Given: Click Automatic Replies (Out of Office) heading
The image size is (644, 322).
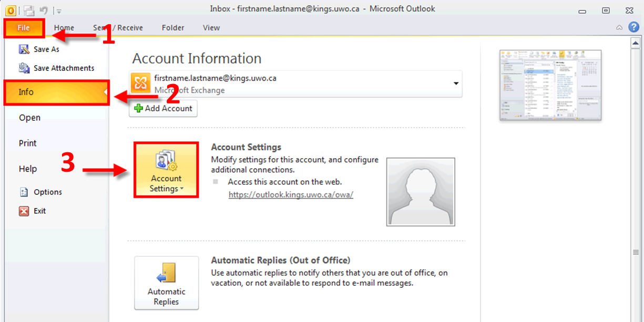Looking at the screenshot, I should click(x=280, y=260).
